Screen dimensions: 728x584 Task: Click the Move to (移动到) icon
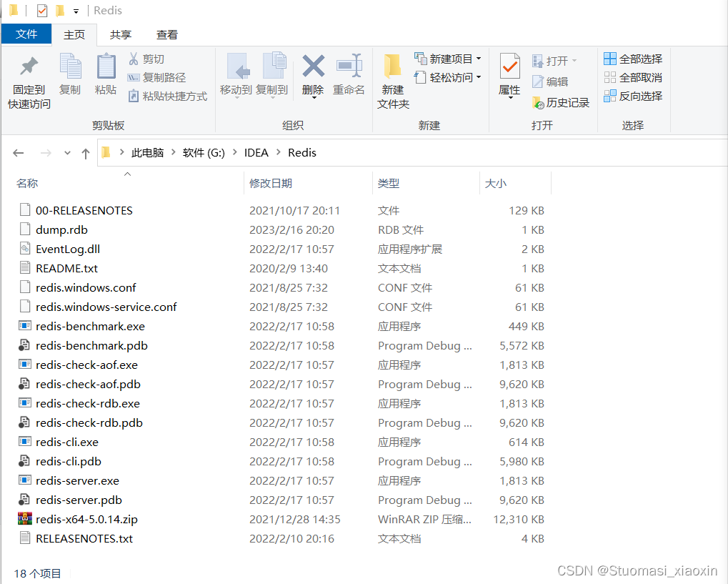(x=238, y=66)
